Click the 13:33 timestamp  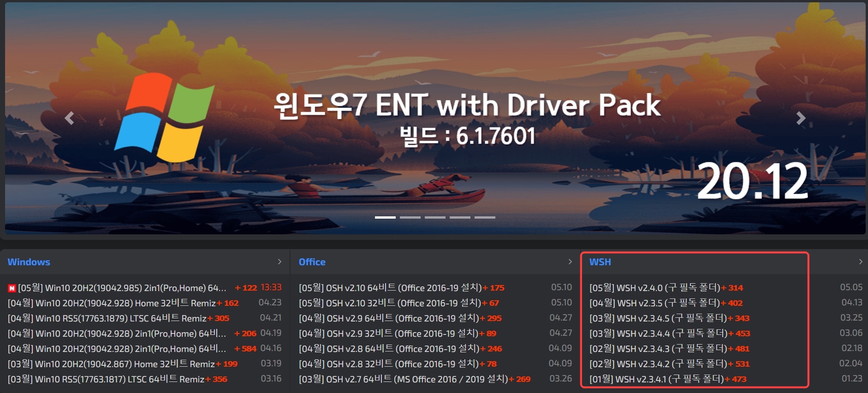(271, 287)
